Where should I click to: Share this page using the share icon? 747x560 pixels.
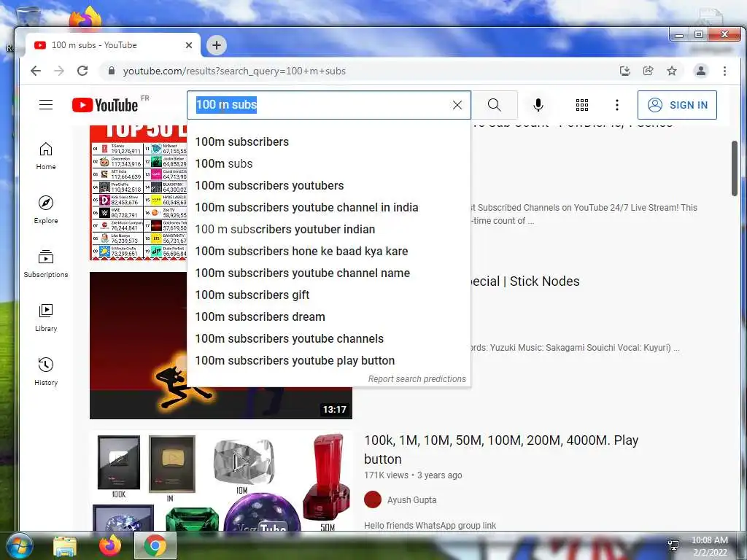coord(648,71)
